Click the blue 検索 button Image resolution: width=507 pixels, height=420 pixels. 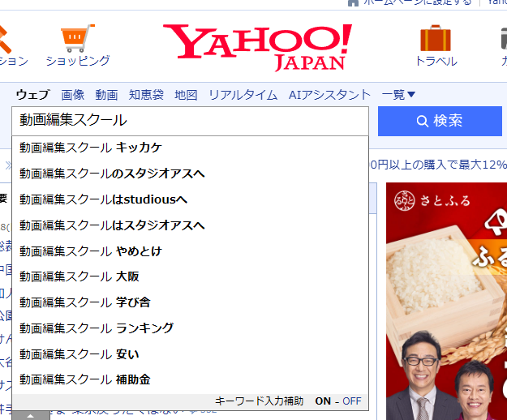(x=440, y=121)
